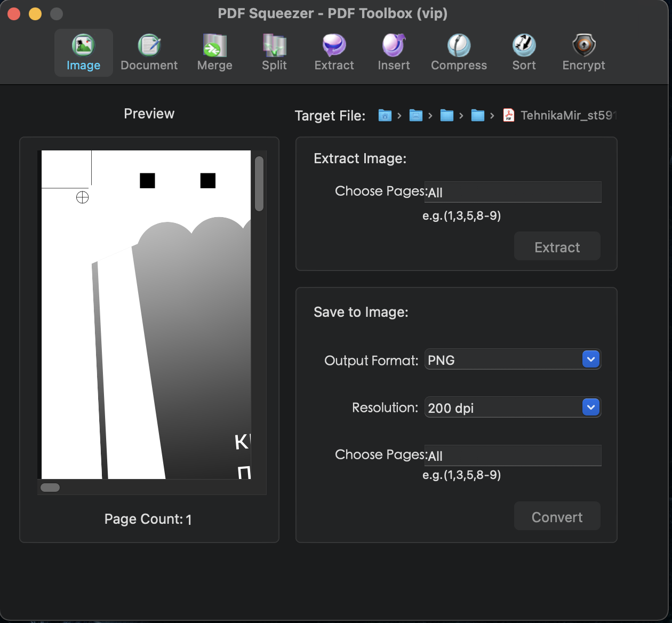Image resolution: width=672 pixels, height=623 pixels.
Task: Select the Compress tool
Action: (459, 52)
